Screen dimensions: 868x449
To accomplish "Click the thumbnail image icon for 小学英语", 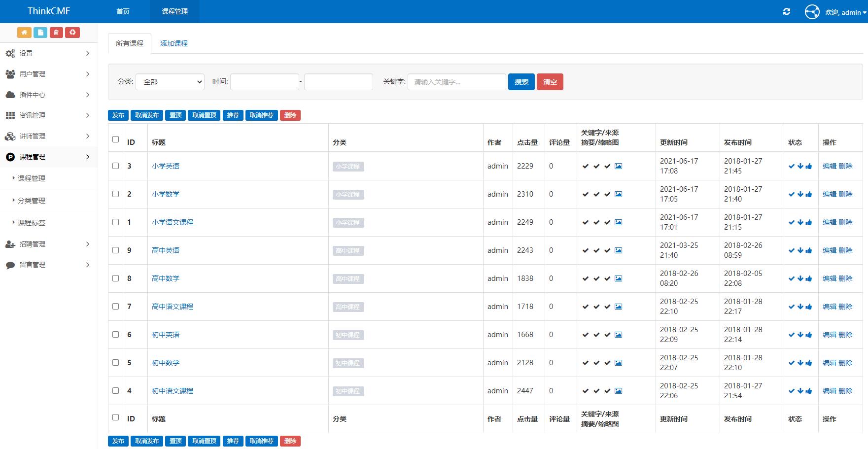I will (x=618, y=166).
